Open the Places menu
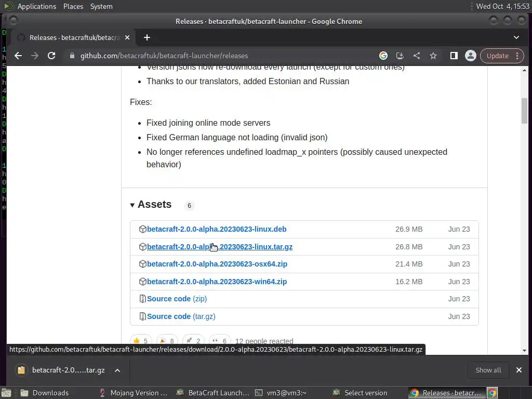Screen dimensions: 532x399 click(73, 6)
